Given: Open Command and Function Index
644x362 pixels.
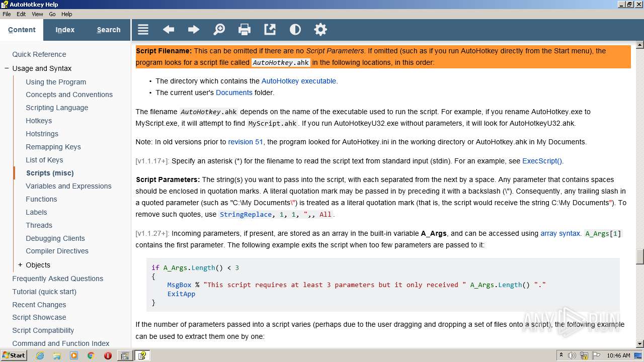Looking at the screenshot, I should (x=61, y=343).
